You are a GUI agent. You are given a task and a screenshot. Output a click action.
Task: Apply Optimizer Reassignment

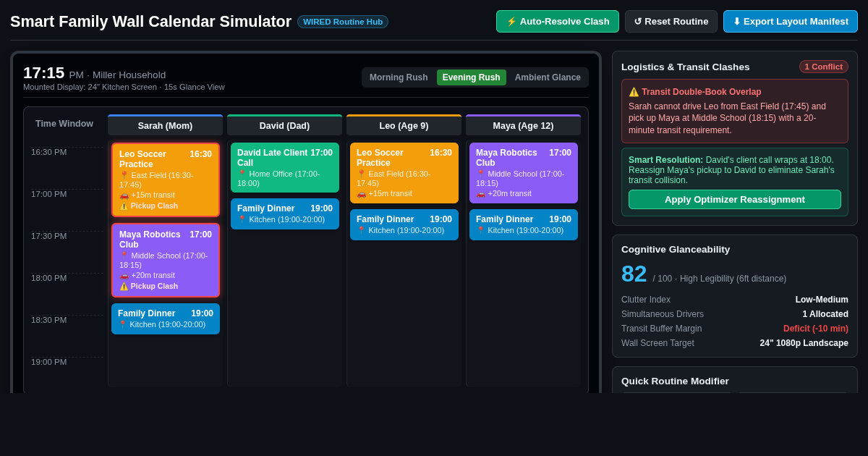click(735, 199)
